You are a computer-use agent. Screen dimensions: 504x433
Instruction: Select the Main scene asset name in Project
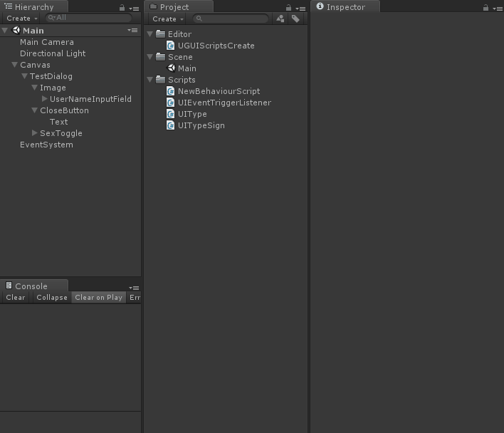pyautogui.click(x=187, y=68)
